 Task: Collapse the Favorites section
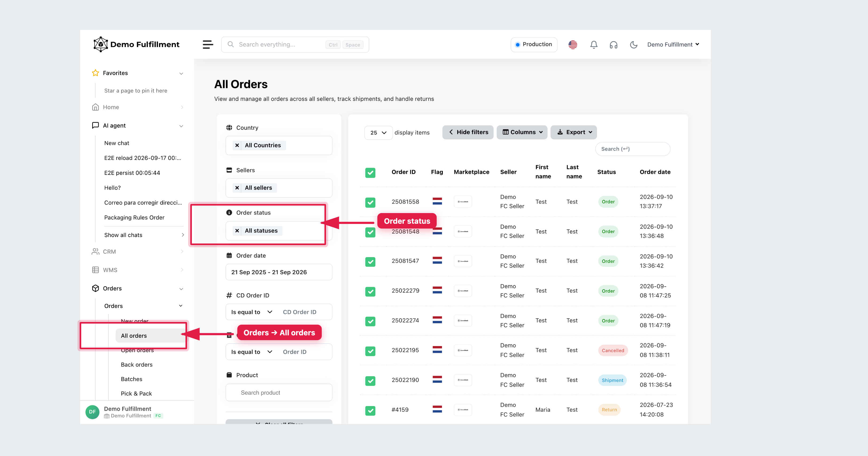click(181, 73)
